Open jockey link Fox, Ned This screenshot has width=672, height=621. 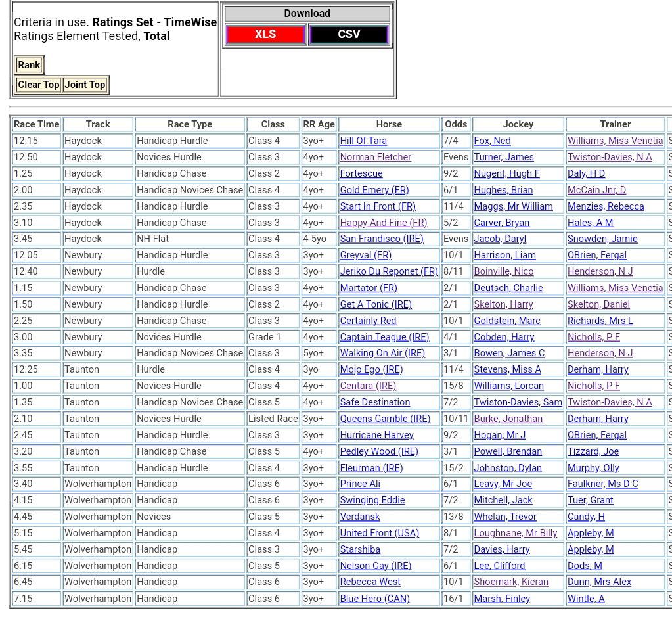(x=492, y=141)
